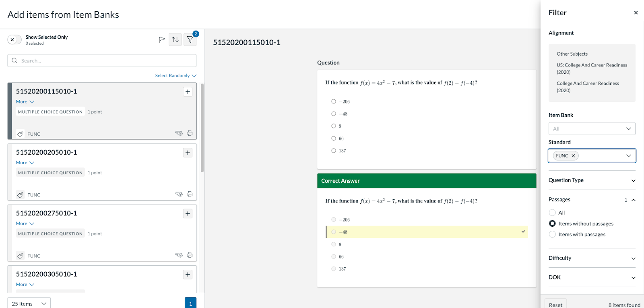Click Multiple Choice Question badge on 51520200275010-1
Viewport: 644px width, 308px height.
[x=50, y=234]
